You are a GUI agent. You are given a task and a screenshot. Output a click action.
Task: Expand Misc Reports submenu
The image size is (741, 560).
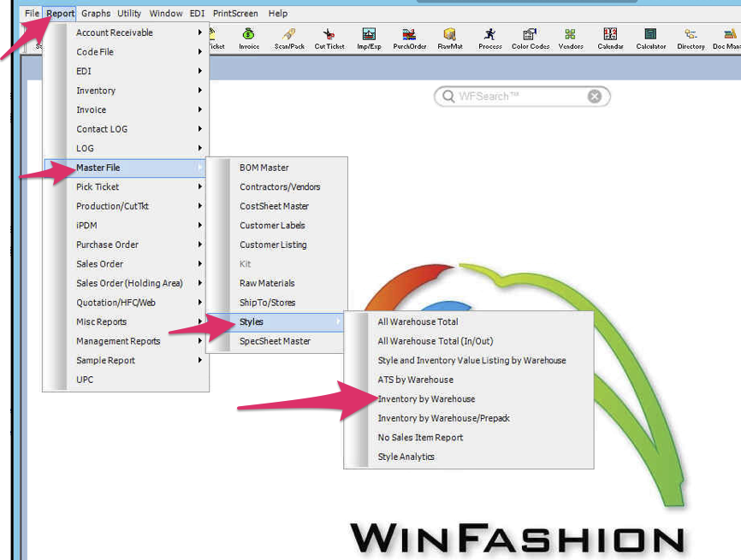pos(126,322)
